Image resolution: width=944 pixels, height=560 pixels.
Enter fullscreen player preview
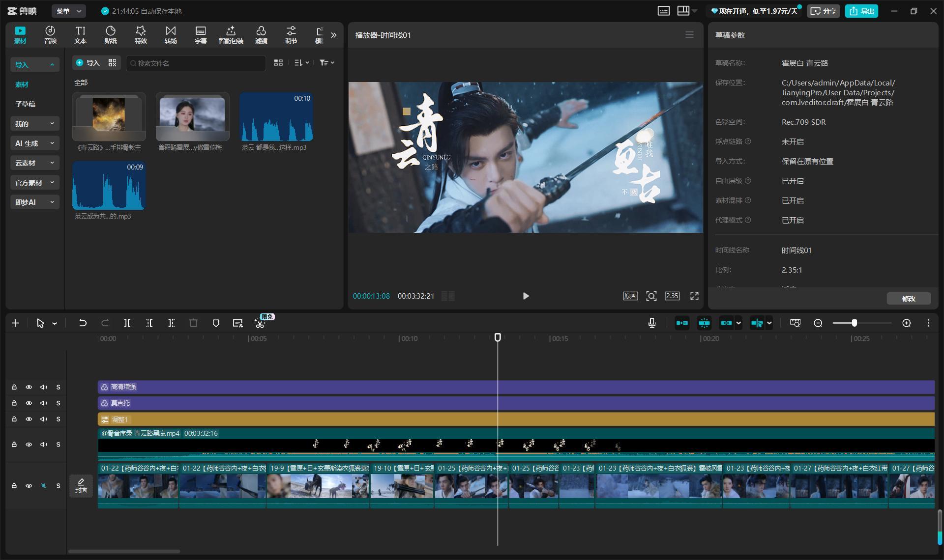click(x=694, y=296)
